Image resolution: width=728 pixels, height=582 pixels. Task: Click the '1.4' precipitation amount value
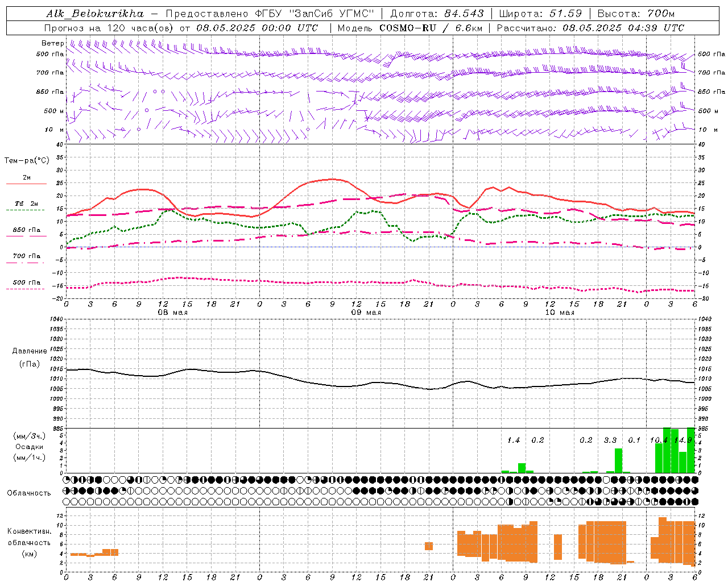pyautogui.click(x=514, y=440)
